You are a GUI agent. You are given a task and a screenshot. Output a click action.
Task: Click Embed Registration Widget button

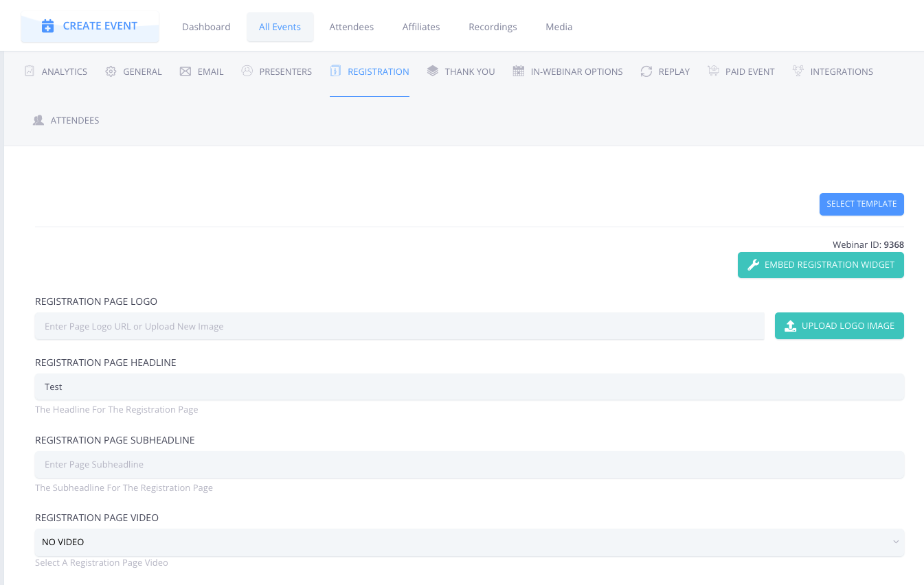click(x=821, y=265)
